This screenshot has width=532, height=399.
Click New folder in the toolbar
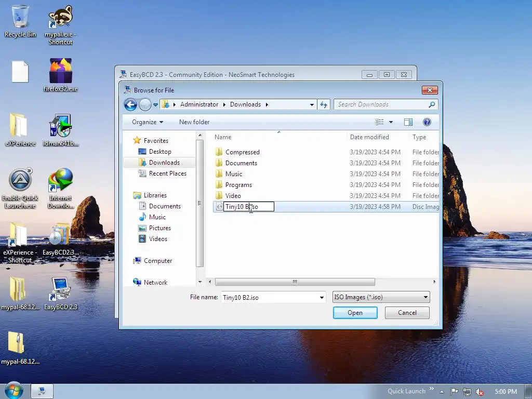click(x=194, y=122)
